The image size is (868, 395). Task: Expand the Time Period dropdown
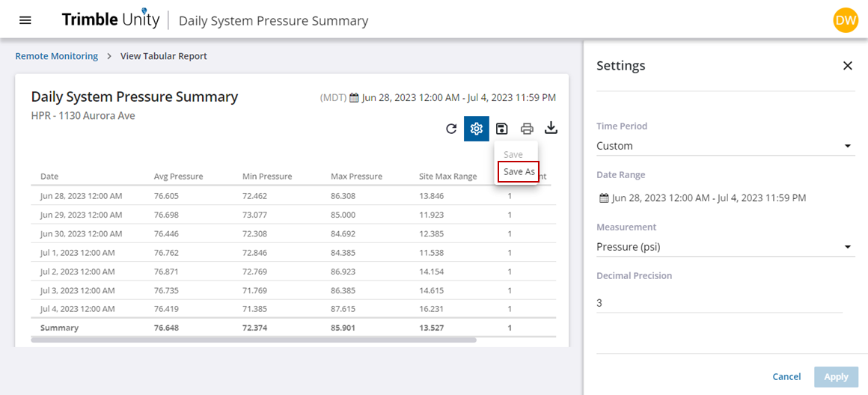724,146
